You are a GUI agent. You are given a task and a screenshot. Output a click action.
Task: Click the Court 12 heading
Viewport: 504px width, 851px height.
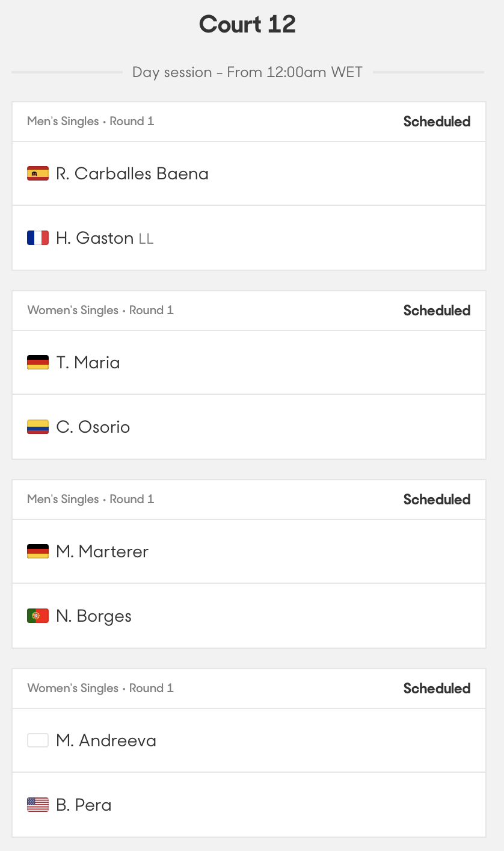pyautogui.click(x=247, y=25)
